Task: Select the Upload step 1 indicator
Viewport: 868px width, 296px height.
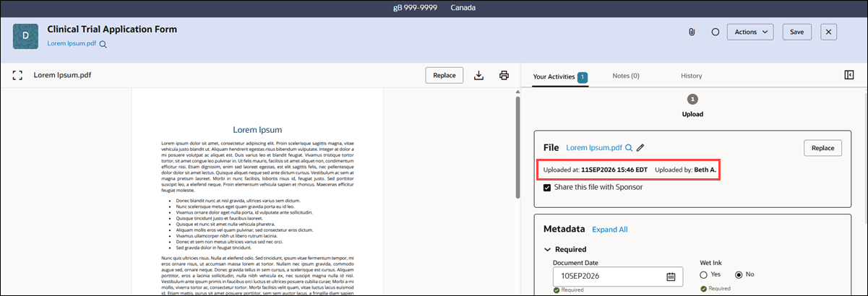Action: 692,99
